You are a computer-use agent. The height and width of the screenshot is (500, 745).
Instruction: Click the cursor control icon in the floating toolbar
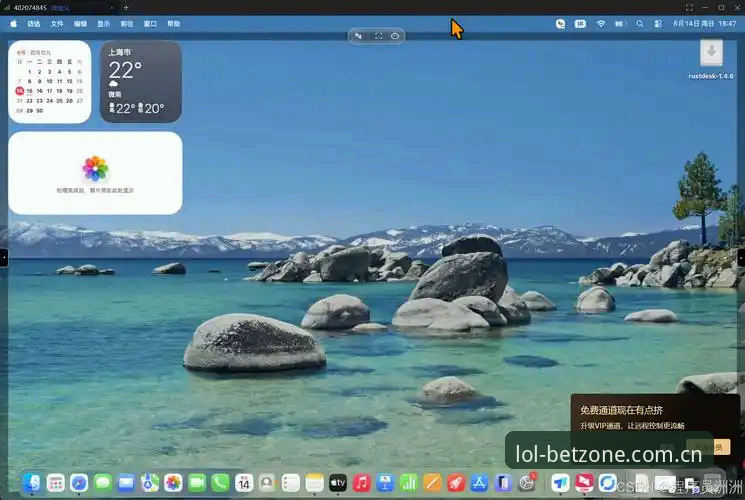pyautogui.click(x=359, y=36)
